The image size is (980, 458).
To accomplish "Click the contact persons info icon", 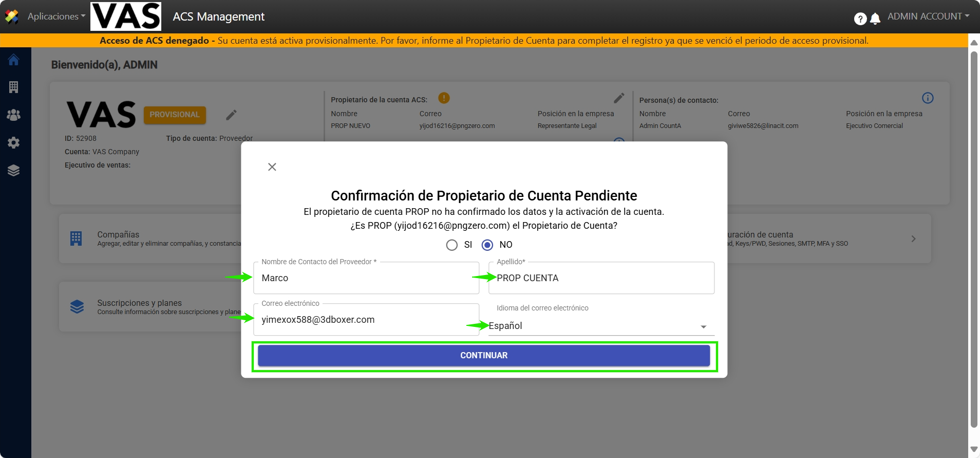I will point(928,98).
